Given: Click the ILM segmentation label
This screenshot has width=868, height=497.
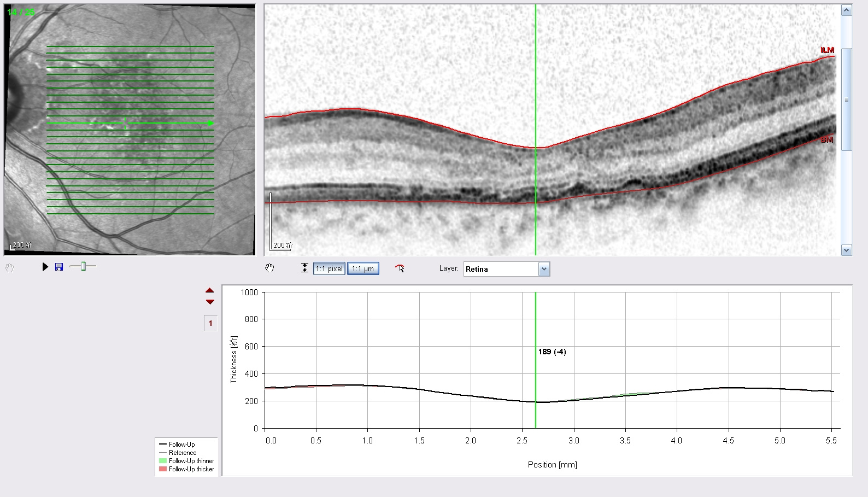Looking at the screenshot, I should coord(827,50).
